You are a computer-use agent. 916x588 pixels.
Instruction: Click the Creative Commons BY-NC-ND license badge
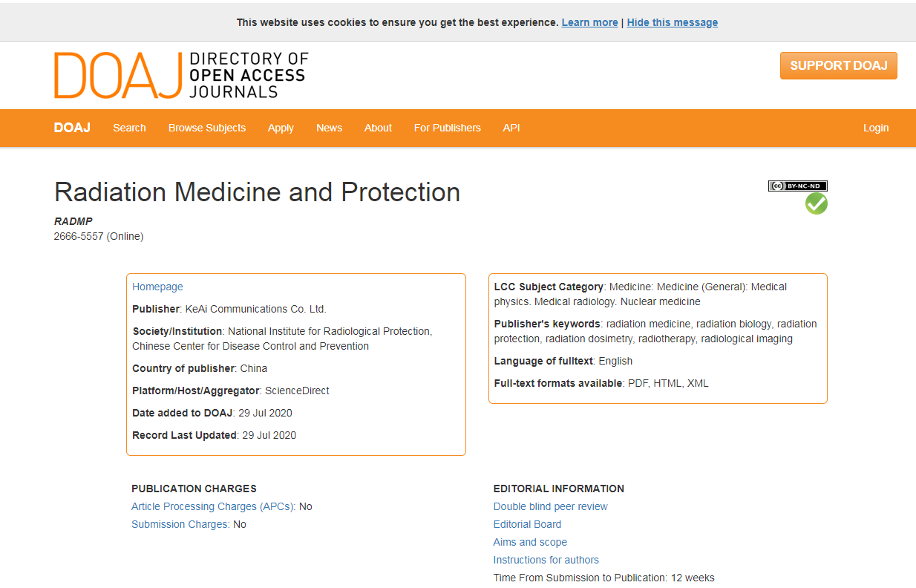click(797, 186)
